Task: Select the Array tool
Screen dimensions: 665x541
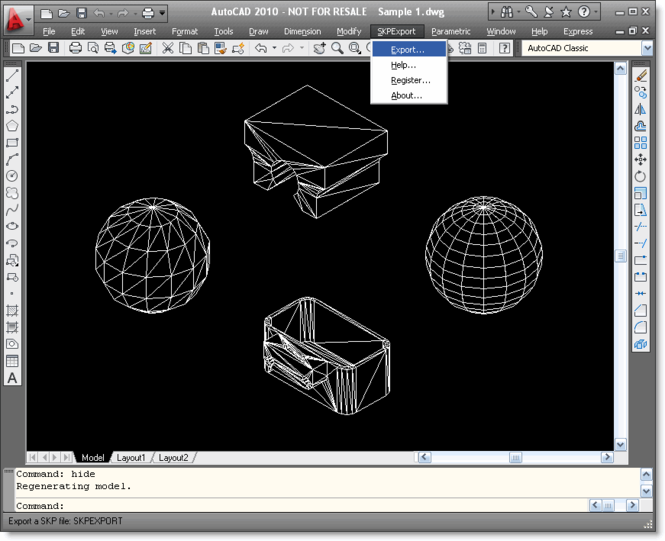Action: (641, 142)
